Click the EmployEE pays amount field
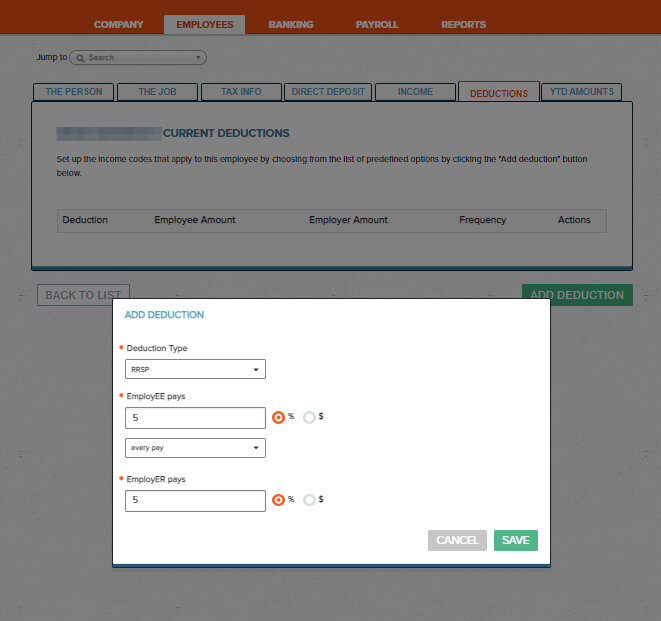The width and height of the screenshot is (661, 621). point(195,418)
